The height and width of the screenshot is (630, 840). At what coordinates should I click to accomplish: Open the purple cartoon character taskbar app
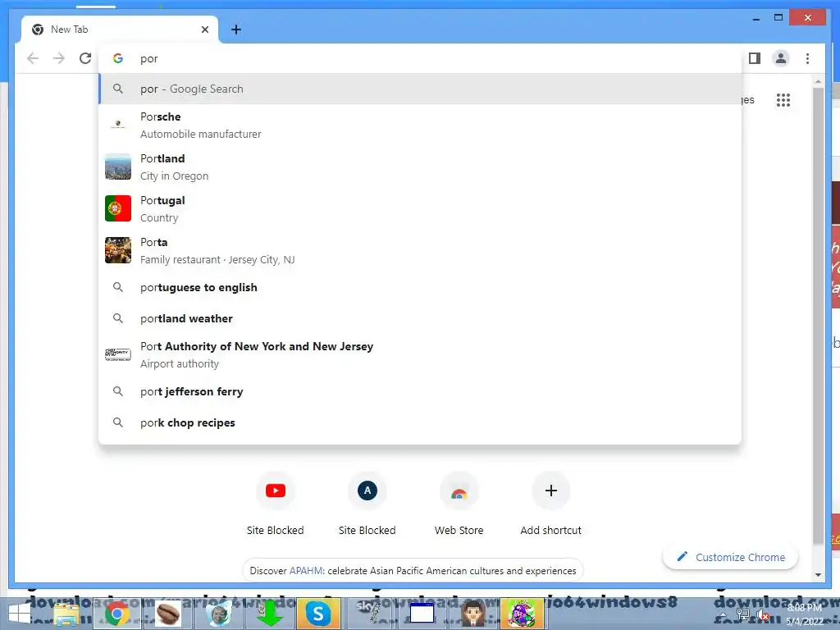[x=522, y=614]
